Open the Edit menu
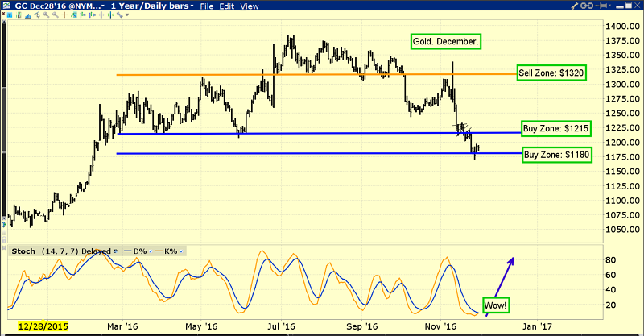This screenshot has width=644, height=336. point(227,6)
